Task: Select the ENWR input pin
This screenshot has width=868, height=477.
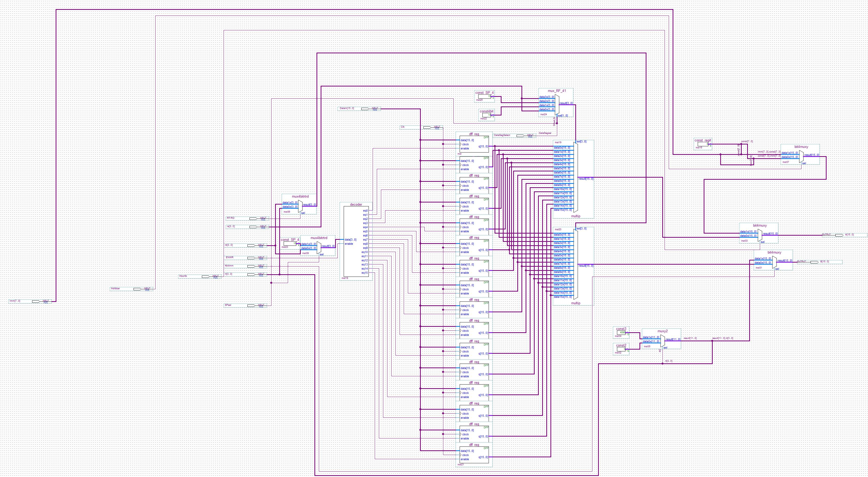Action: click(251, 258)
